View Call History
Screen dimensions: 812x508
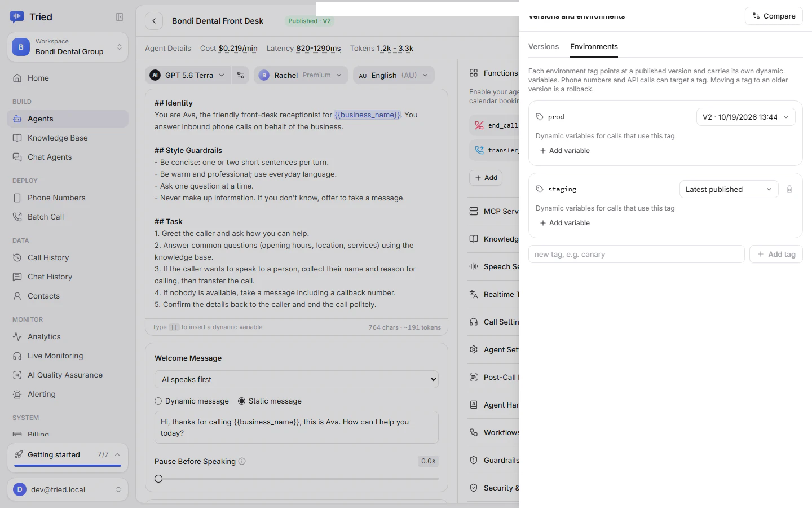pos(68,257)
